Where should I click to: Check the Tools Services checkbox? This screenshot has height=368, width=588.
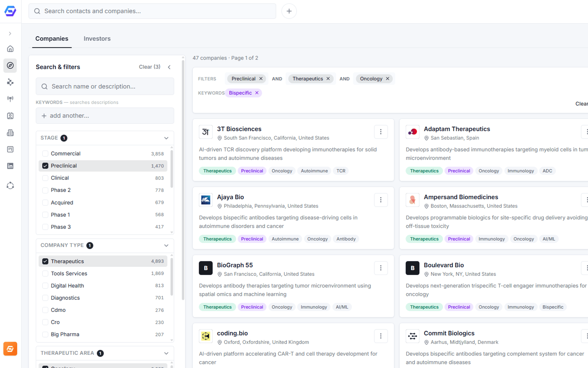coord(45,274)
